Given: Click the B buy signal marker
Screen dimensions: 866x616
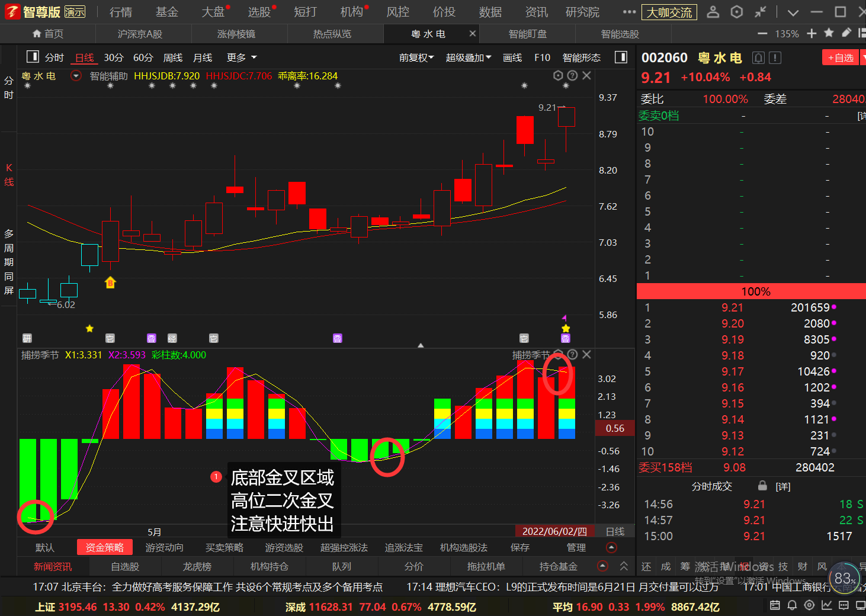Looking at the screenshot, I should (110, 283).
